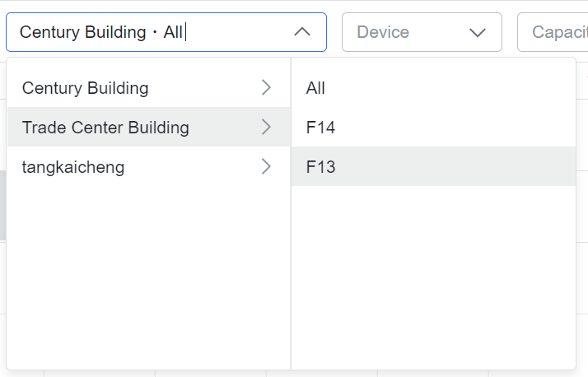Select the tangkaicheng building option
Image resolution: width=588 pixels, height=377 pixels.
[x=73, y=167]
